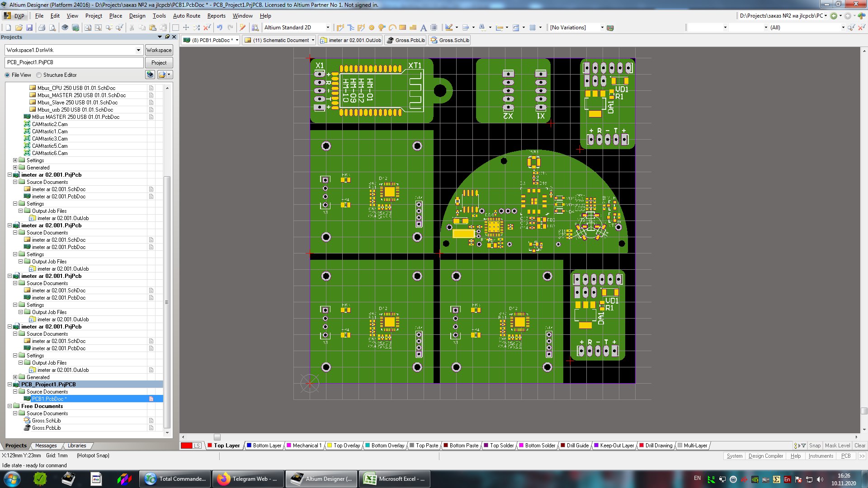Pin the Projects panel
The width and height of the screenshot is (868, 488).
167,37
